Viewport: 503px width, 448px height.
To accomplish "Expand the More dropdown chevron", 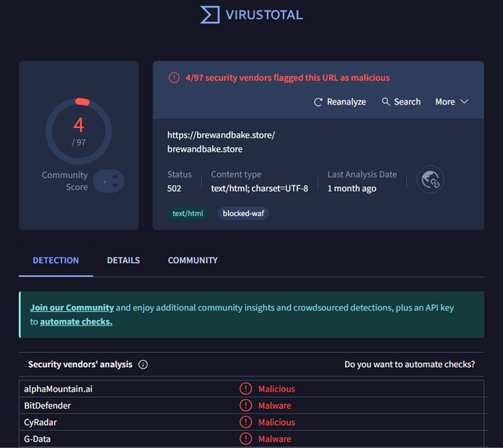I will pos(464,101).
